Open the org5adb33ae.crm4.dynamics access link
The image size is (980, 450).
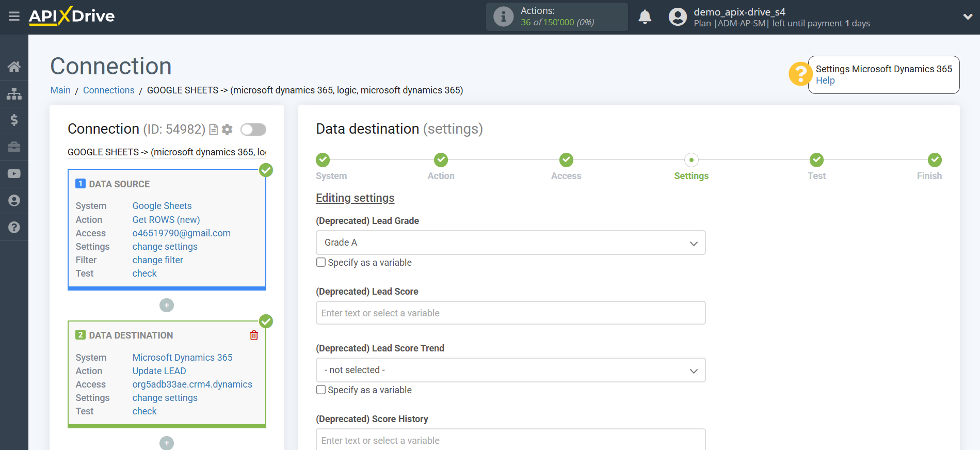coord(192,384)
